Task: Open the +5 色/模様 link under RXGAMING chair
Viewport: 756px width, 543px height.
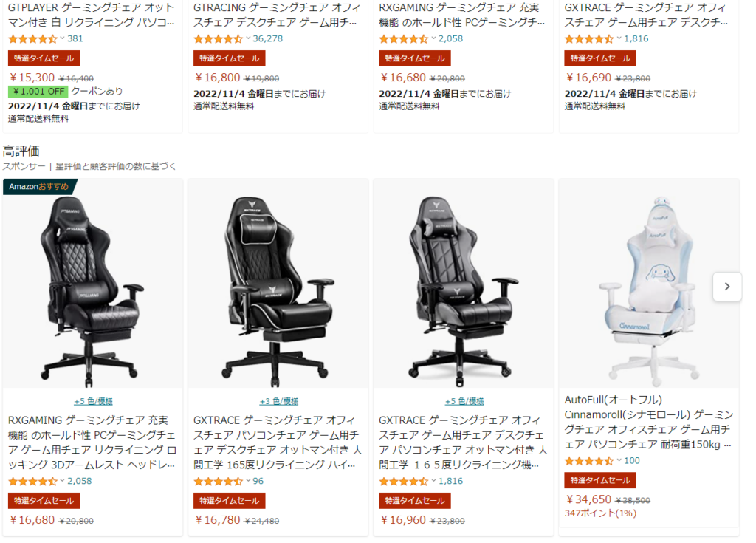Action: click(x=93, y=401)
